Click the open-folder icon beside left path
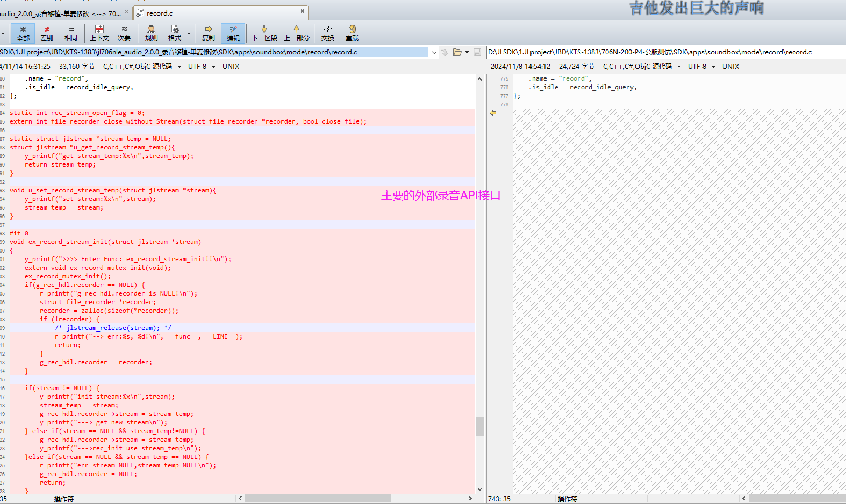 pos(457,52)
